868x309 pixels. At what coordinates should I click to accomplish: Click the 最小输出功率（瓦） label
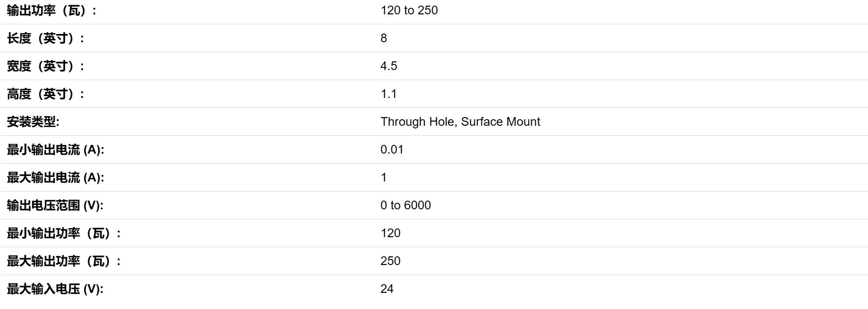(64, 233)
